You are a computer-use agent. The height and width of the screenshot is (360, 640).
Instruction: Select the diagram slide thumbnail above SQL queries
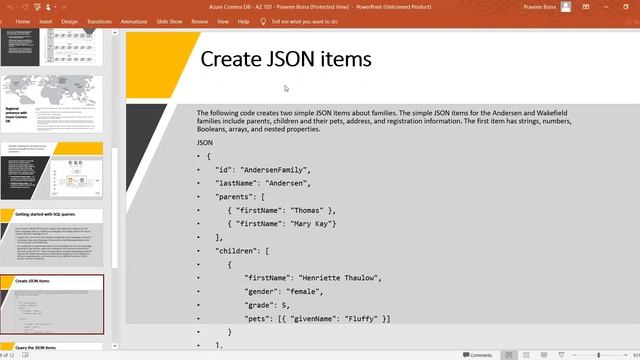52,171
